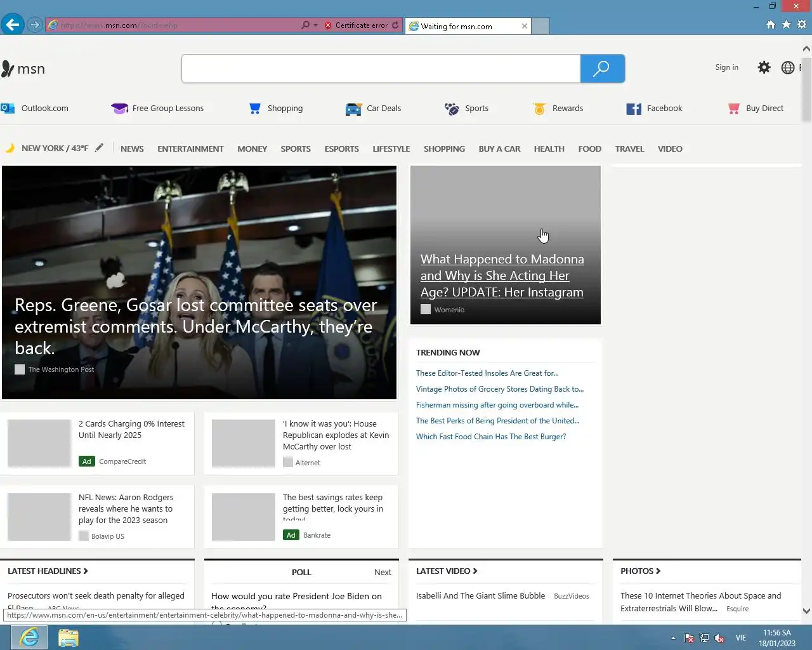812x650 pixels.
Task: Open the address bar autocomplete dropdown arrow
Action: point(315,25)
